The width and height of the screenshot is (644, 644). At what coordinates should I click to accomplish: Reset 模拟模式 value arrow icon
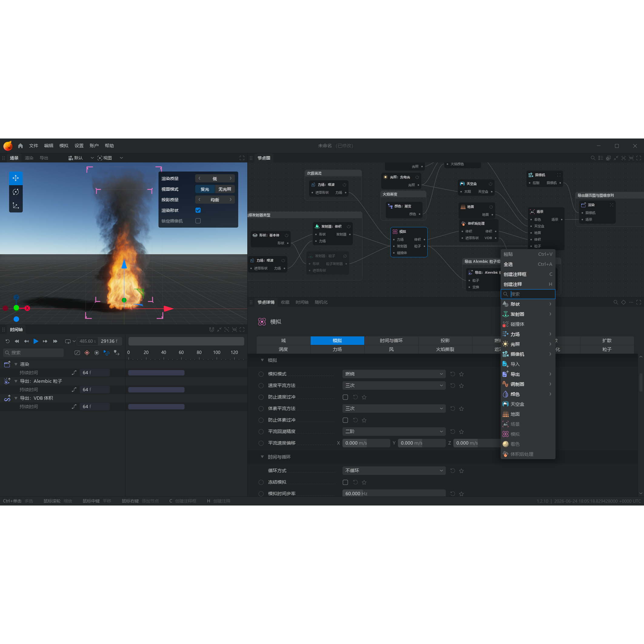[x=453, y=374]
